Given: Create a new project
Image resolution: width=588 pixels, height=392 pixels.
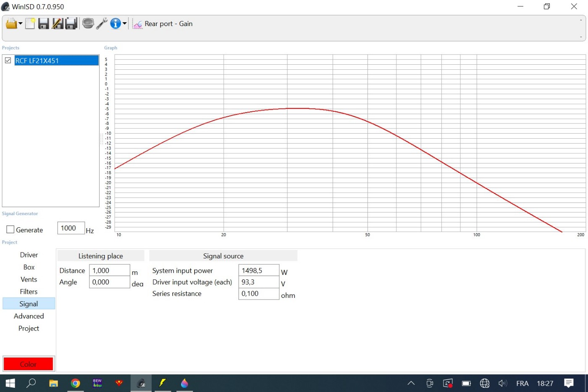Looking at the screenshot, I should [30, 24].
